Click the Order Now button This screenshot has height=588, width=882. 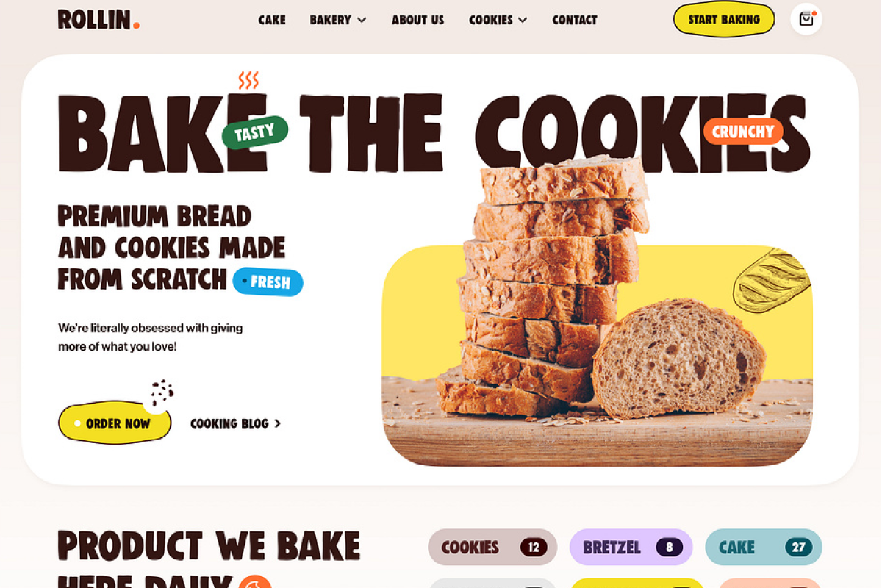click(x=115, y=423)
